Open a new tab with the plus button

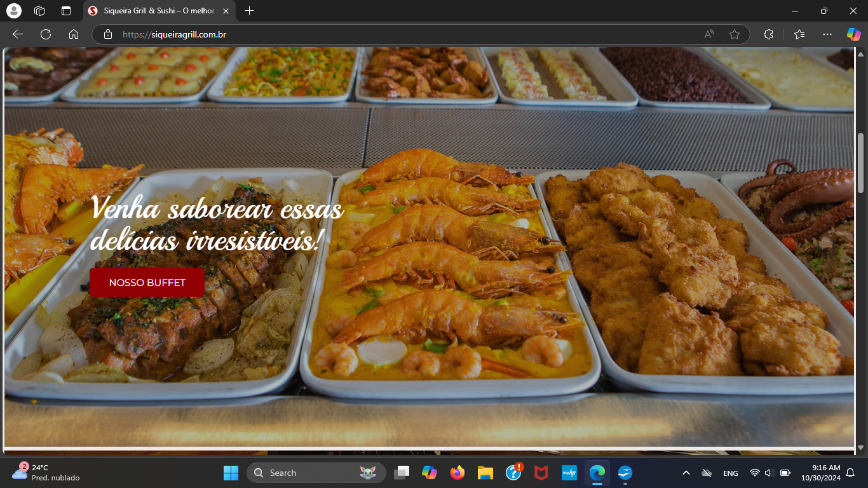click(250, 11)
